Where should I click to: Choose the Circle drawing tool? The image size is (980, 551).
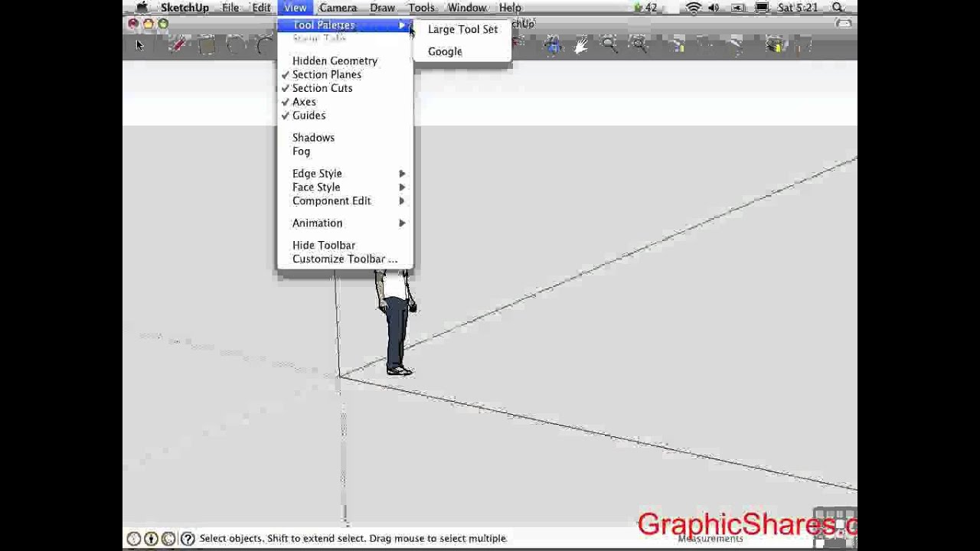point(236,45)
